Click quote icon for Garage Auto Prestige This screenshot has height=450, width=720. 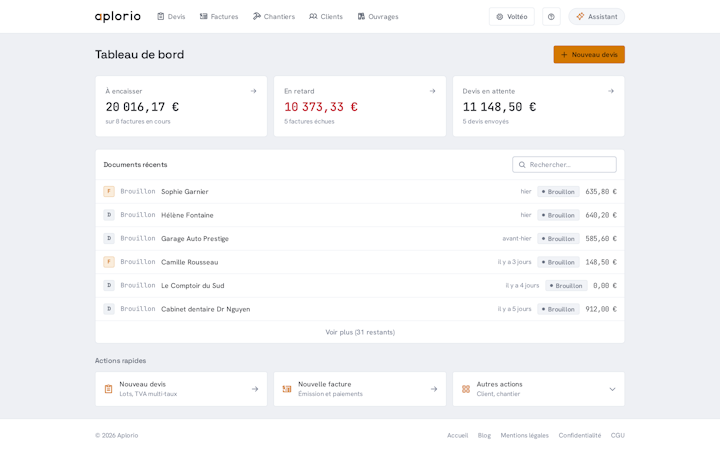pos(109,238)
